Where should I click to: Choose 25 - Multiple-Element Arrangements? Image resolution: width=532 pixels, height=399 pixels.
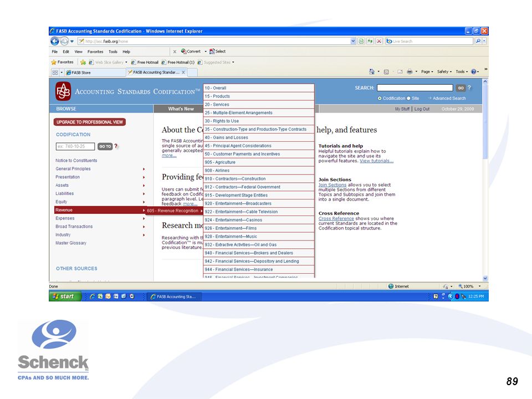click(x=259, y=112)
